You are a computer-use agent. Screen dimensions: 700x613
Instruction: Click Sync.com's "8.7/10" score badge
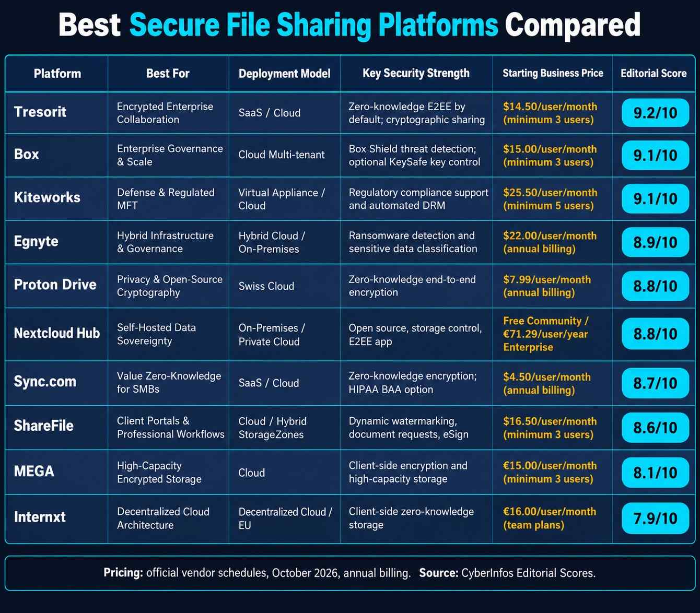click(x=655, y=383)
